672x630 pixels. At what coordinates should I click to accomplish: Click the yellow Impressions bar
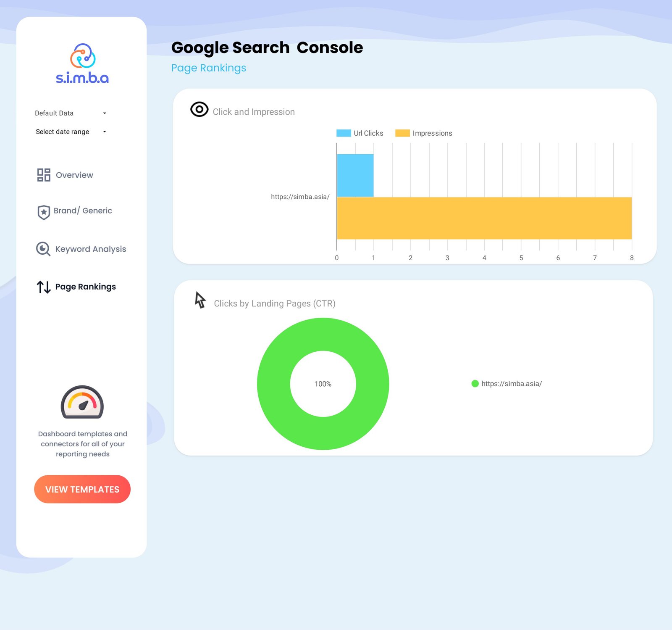pyautogui.click(x=484, y=218)
